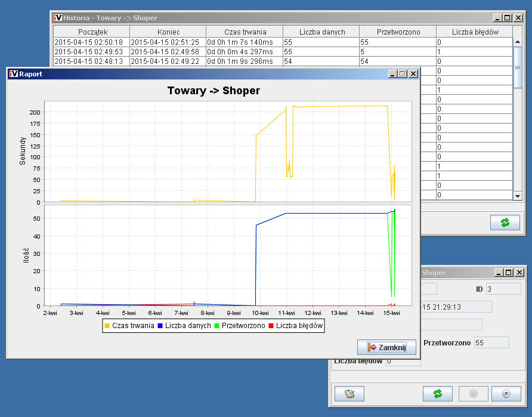Click the greyed-out play button in Shoper window
This screenshot has width=532, height=417.
pos(474,394)
